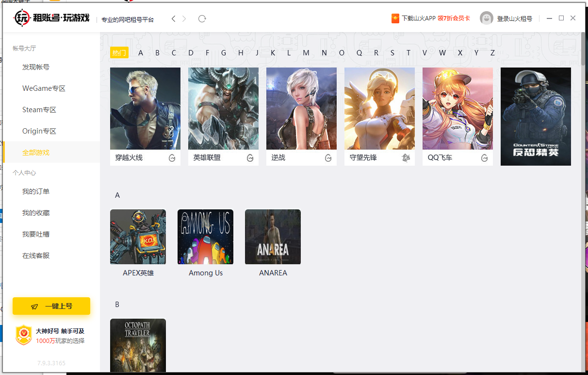
Task: Filter games by letter K
Action: pos(273,53)
